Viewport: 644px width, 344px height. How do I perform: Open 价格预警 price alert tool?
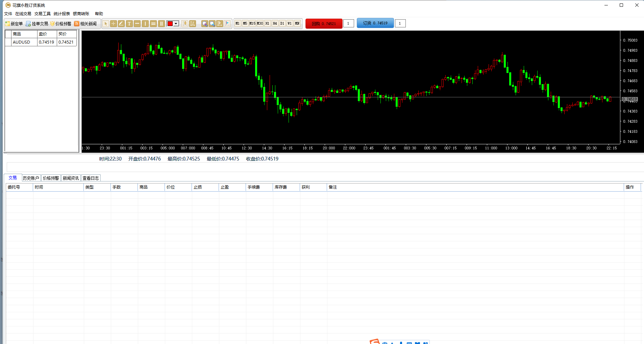pos(61,24)
